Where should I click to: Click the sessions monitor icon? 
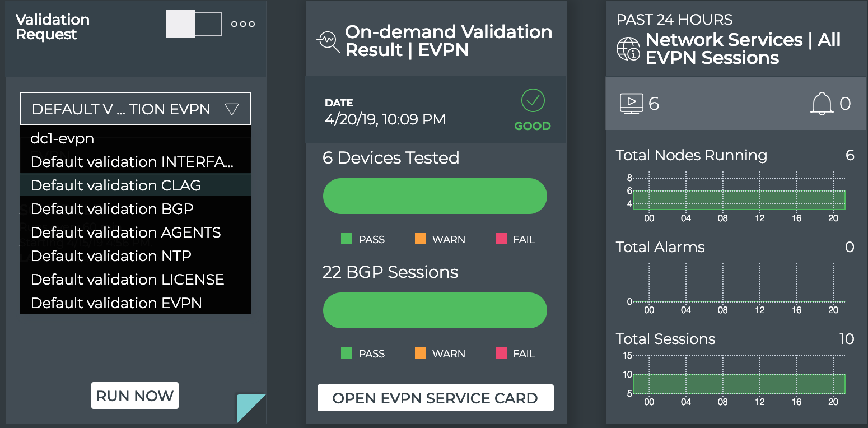[631, 104]
